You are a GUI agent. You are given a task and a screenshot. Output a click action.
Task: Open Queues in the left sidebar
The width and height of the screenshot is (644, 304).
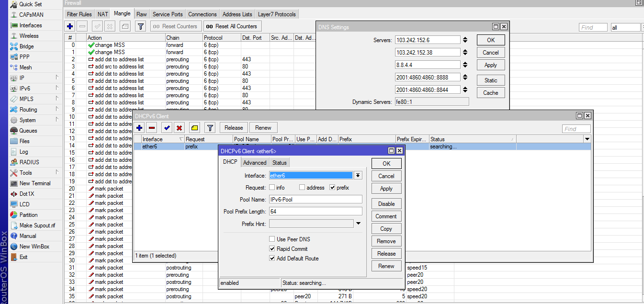(x=28, y=131)
